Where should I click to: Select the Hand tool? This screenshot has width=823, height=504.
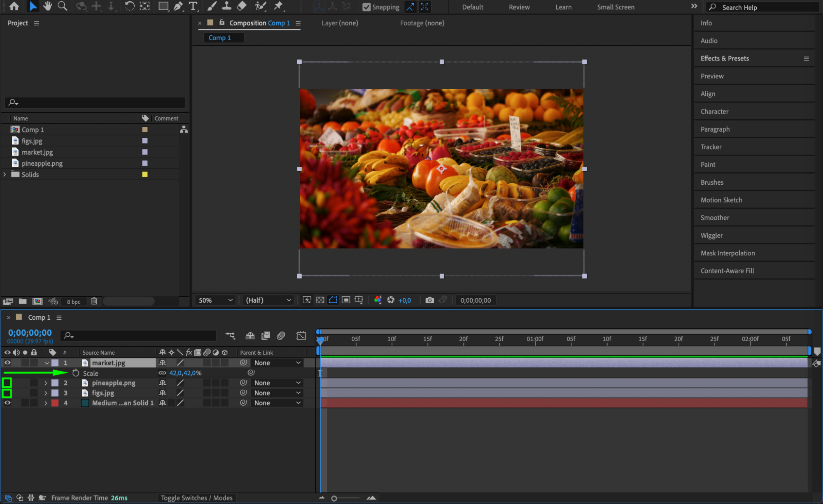click(x=47, y=6)
